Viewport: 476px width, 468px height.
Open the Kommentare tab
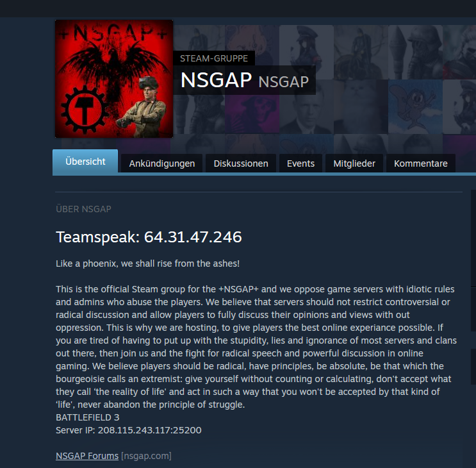click(x=421, y=163)
